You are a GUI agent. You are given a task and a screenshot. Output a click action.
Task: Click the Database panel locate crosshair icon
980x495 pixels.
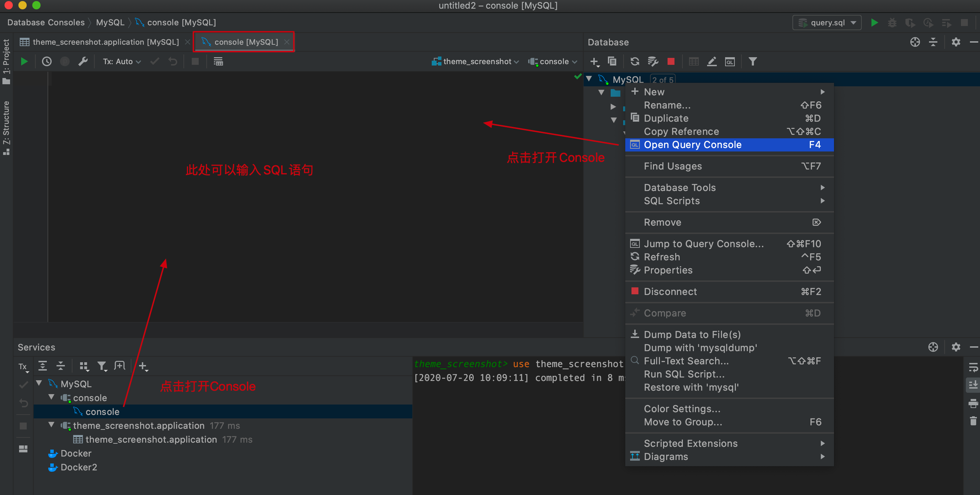point(915,42)
